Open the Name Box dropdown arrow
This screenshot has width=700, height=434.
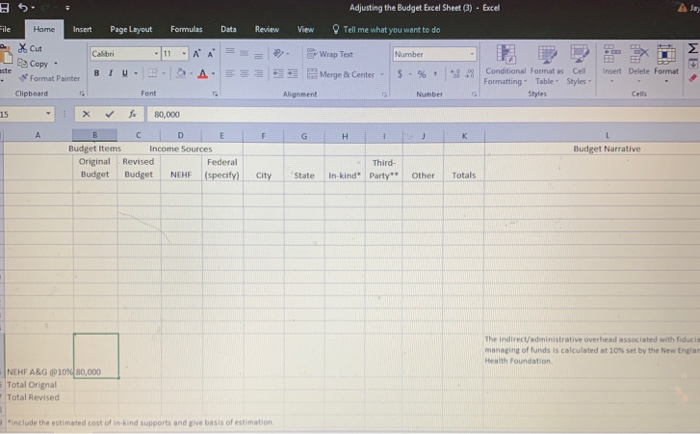coord(48,114)
